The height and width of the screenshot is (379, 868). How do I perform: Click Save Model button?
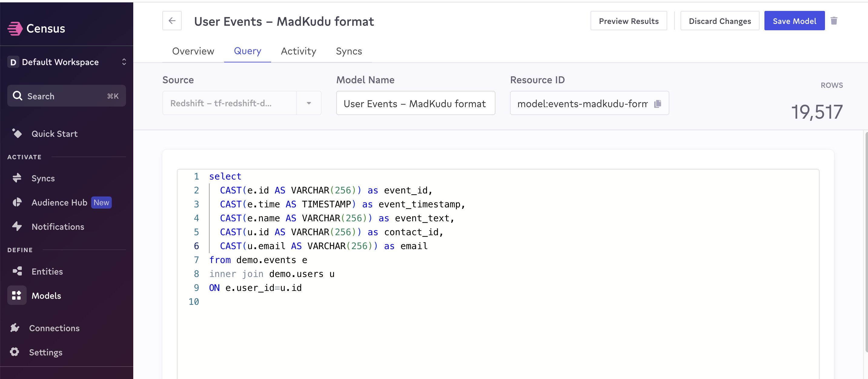pyautogui.click(x=794, y=21)
